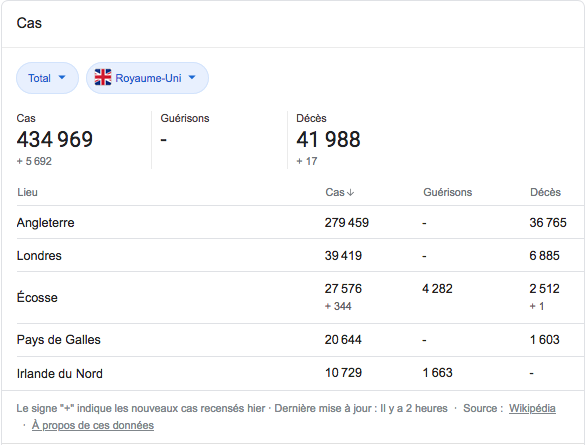Open the Total dropdown

point(47,78)
